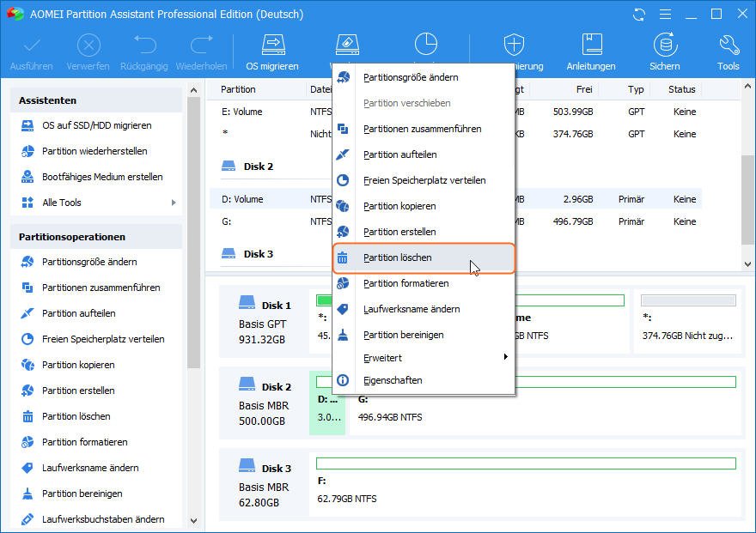Click the Status column header

682,89
